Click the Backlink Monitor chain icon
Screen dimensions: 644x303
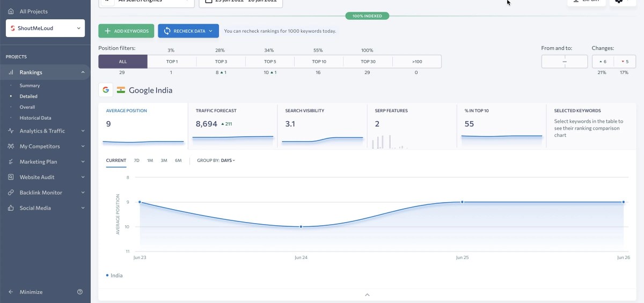(11, 193)
